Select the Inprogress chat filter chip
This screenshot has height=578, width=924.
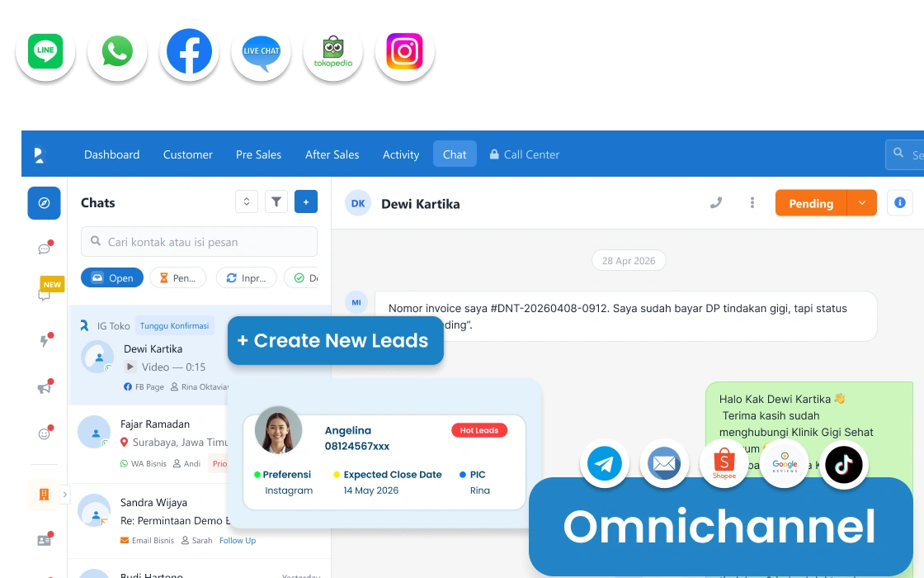coord(247,277)
